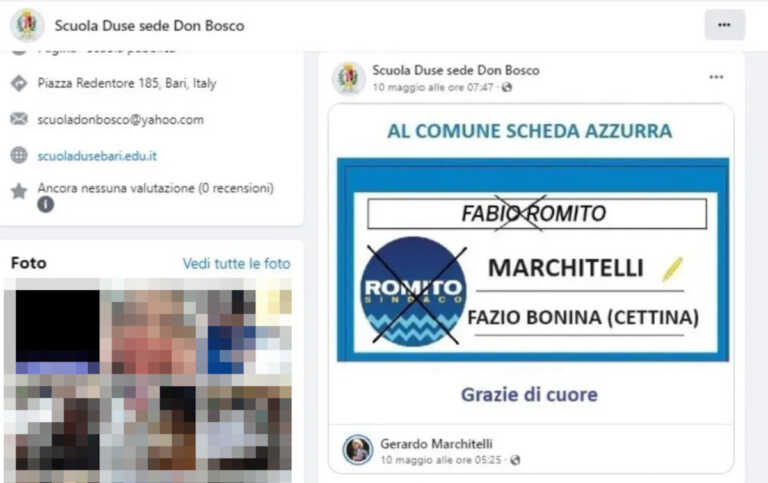Click the public globe icon beside post time
The image size is (768, 483).
pos(507,87)
